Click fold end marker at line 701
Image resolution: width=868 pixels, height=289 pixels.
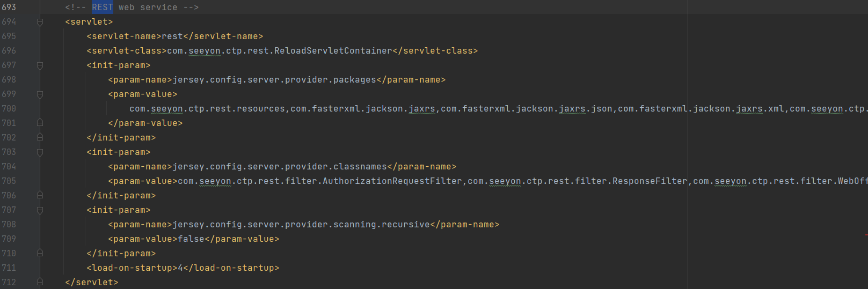coord(40,123)
